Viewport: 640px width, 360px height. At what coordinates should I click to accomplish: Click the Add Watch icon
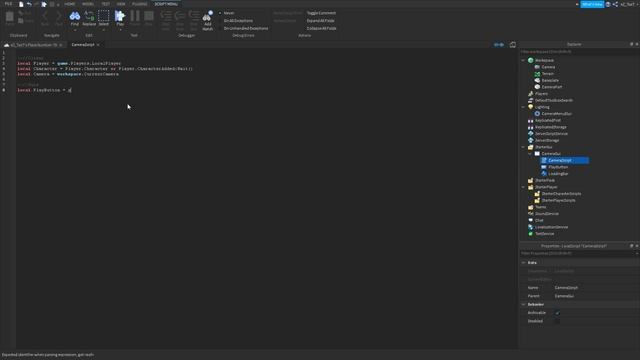pyautogui.click(x=208, y=16)
